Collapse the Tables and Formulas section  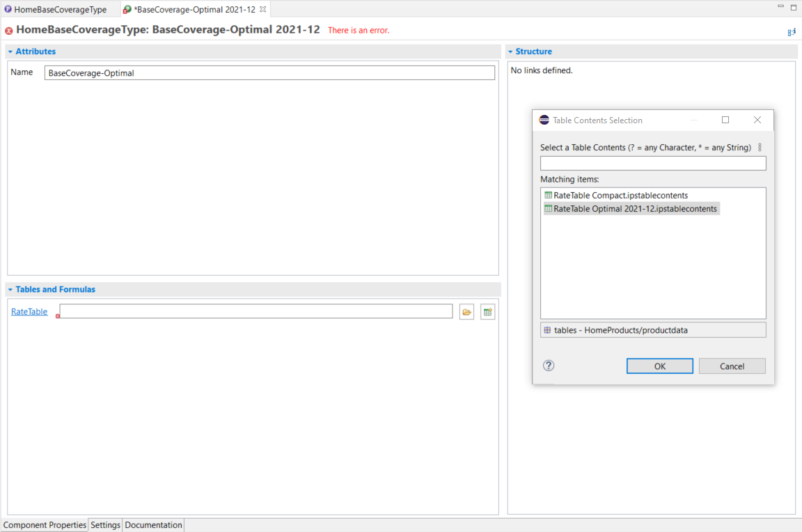click(10, 290)
